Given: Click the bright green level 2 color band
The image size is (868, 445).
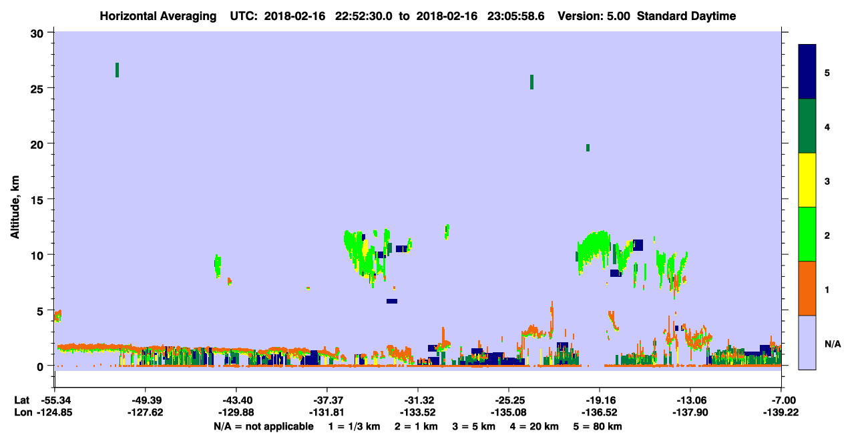Looking at the screenshot, I should (807, 234).
